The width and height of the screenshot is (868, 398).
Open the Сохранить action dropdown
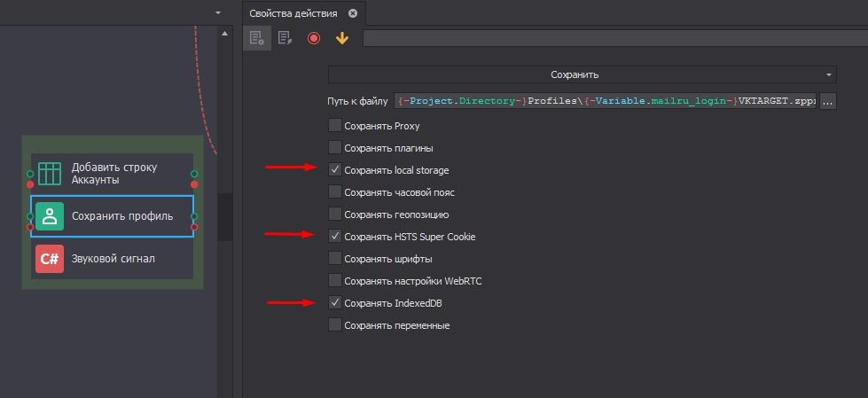[x=582, y=75]
